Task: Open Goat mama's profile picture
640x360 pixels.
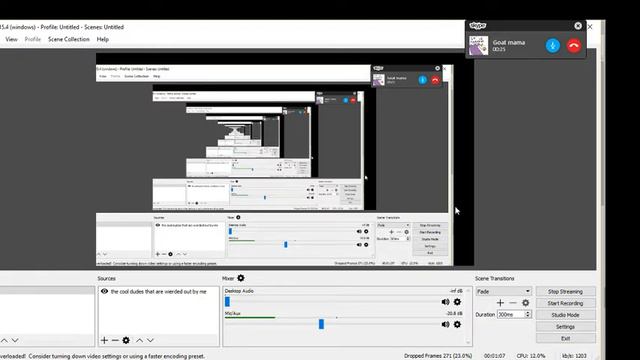Action: click(x=478, y=45)
